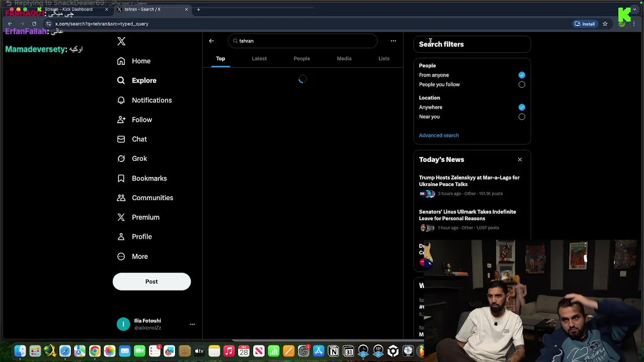
Task: Open Notion from the Dock
Action: pos(334,351)
